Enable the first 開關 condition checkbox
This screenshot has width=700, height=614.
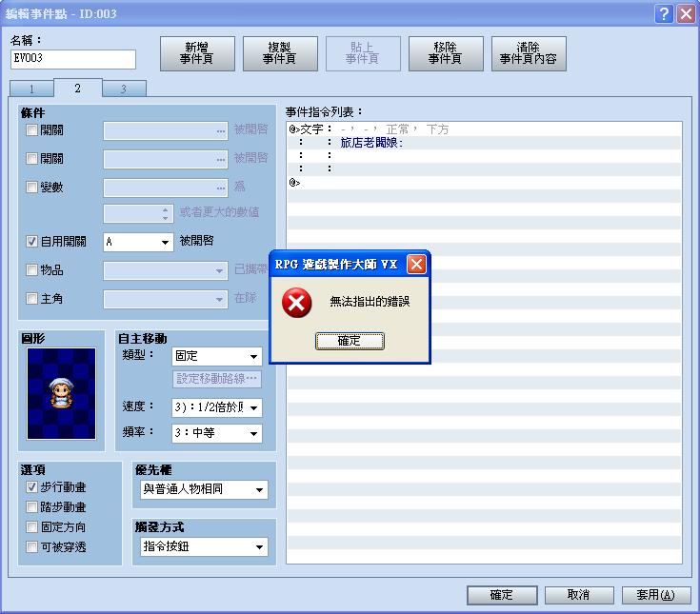click(x=31, y=130)
